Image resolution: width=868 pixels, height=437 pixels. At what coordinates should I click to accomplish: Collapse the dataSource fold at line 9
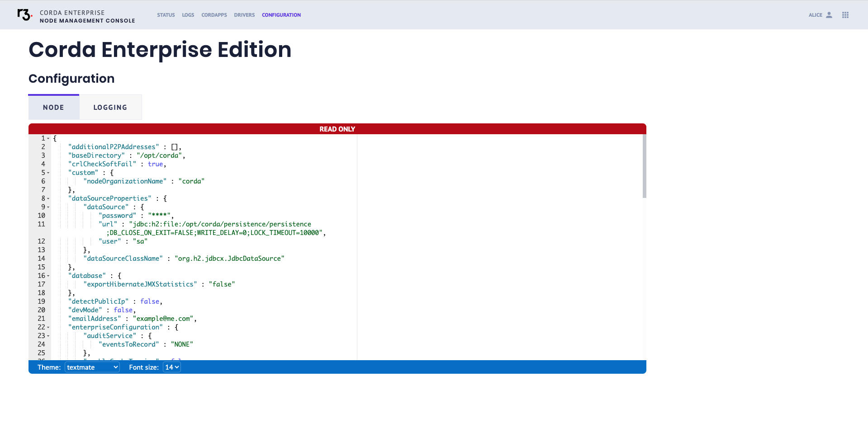click(x=48, y=207)
